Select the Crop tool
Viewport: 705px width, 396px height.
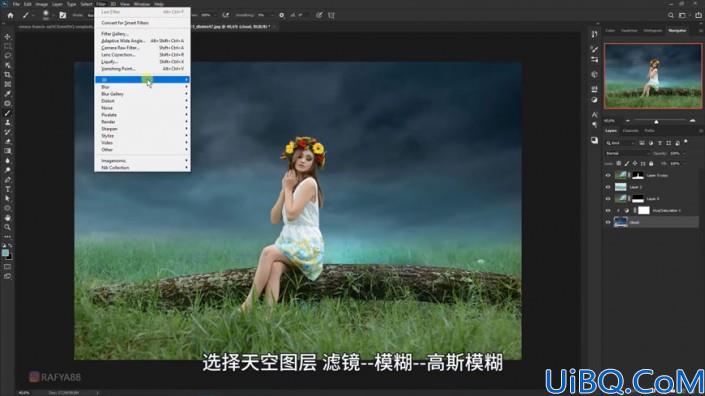pos(8,75)
